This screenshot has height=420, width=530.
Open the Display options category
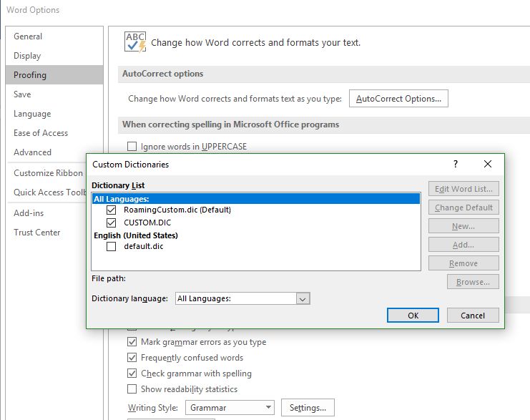54,56
